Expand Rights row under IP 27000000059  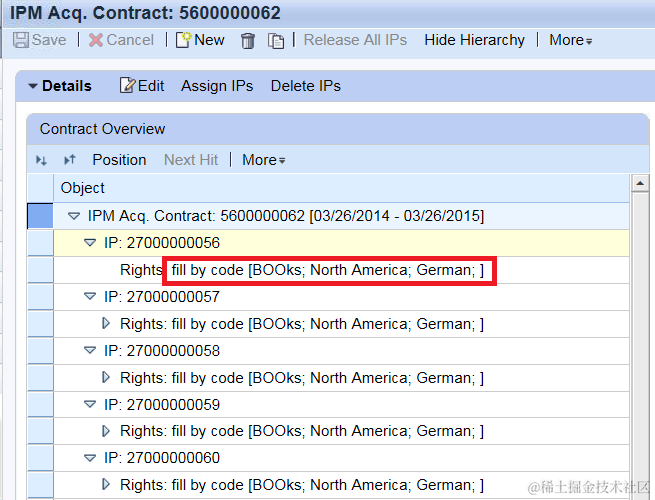coord(106,431)
